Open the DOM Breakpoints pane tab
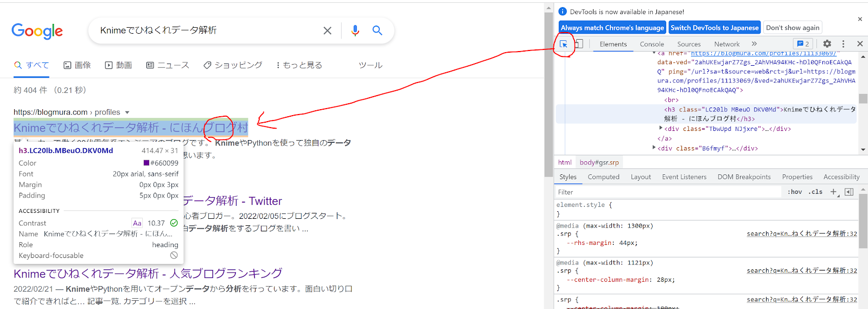868x309 pixels. (x=744, y=177)
